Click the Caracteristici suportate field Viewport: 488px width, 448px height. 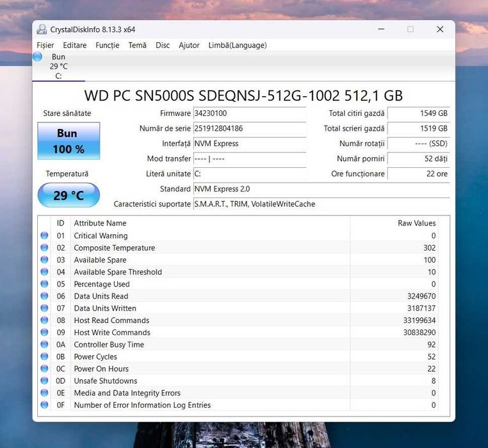[321, 204]
